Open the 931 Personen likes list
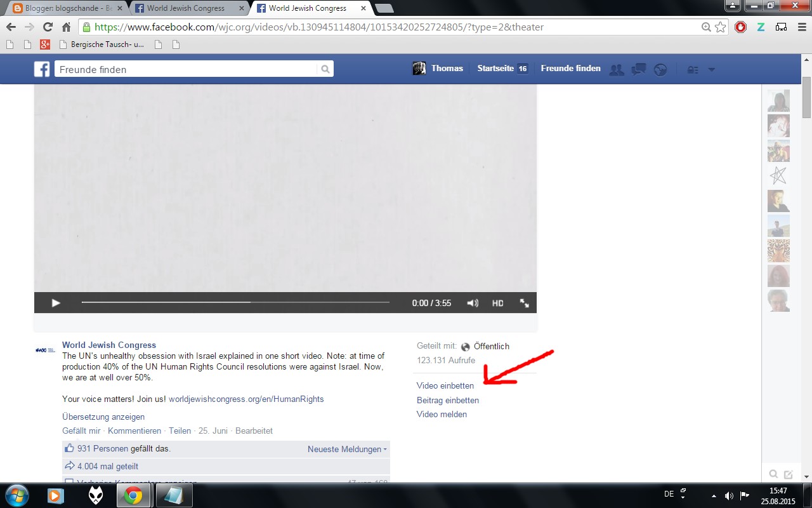The width and height of the screenshot is (812, 508). [103, 448]
